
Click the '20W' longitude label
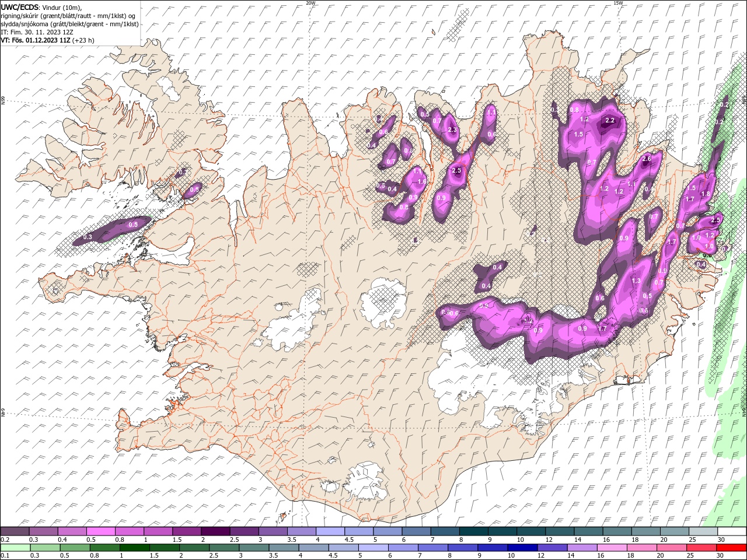click(x=310, y=3)
